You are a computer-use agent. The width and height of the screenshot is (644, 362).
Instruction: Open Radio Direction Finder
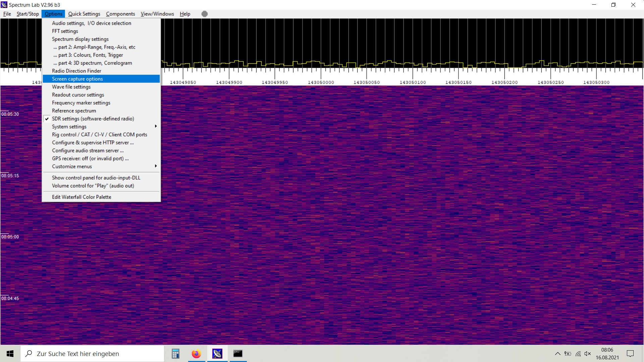coord(101,71)
